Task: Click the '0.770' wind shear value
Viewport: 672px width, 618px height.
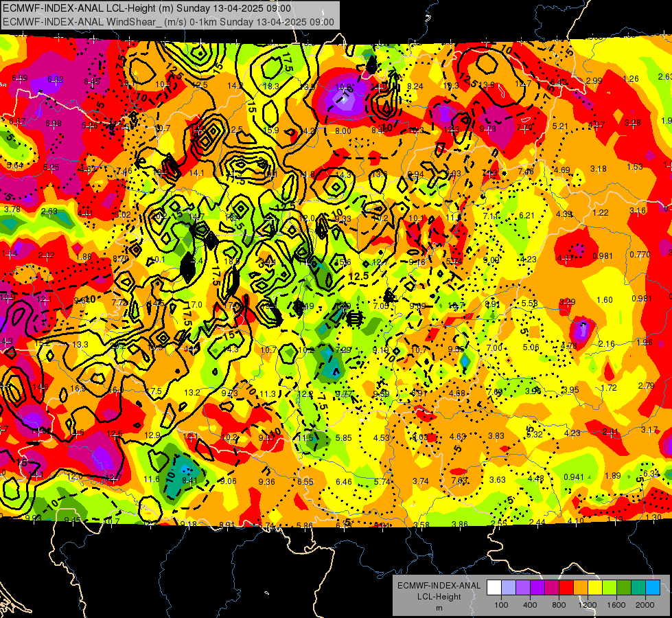Action: click(640, 254)
